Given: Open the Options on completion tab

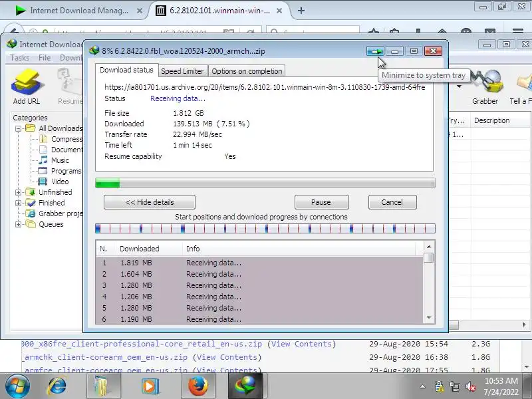Looking at the screenshot, I should [x=247, y=71].
